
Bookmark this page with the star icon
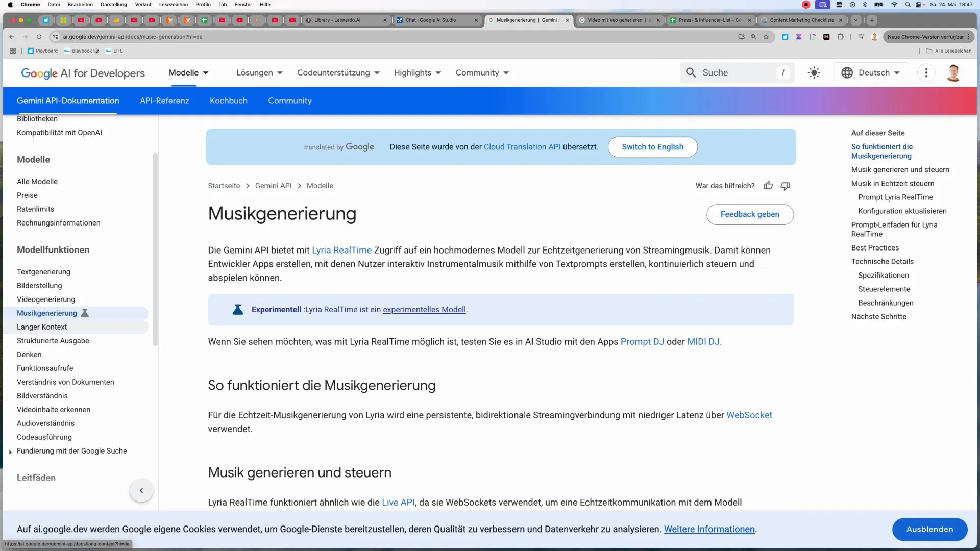pos(766,37)
